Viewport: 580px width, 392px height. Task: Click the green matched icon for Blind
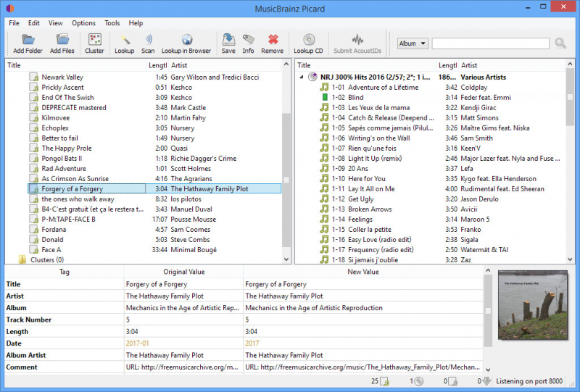(325, 97)
